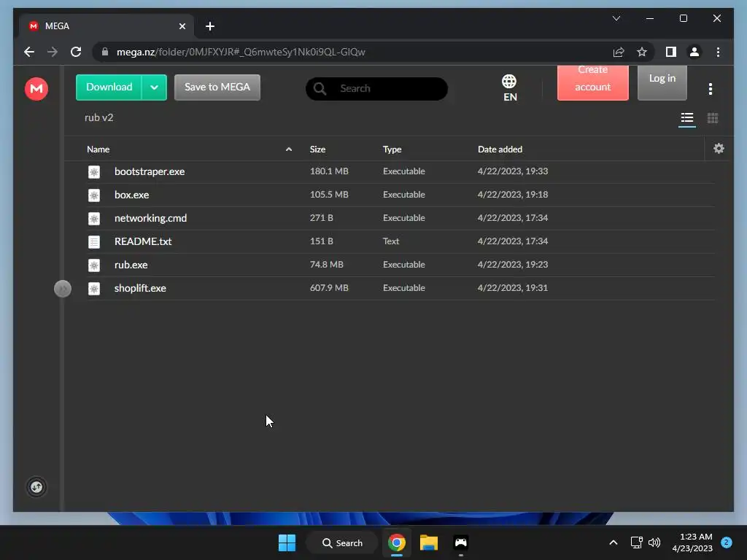Image resolution: width=747 pixels, height=560 pixels.
Task: Open column settings gear icon
Action: click(x=719, y=149)
